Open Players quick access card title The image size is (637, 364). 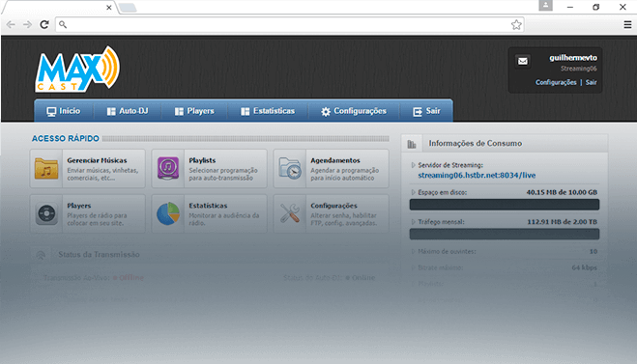click(x=79, y=206)
